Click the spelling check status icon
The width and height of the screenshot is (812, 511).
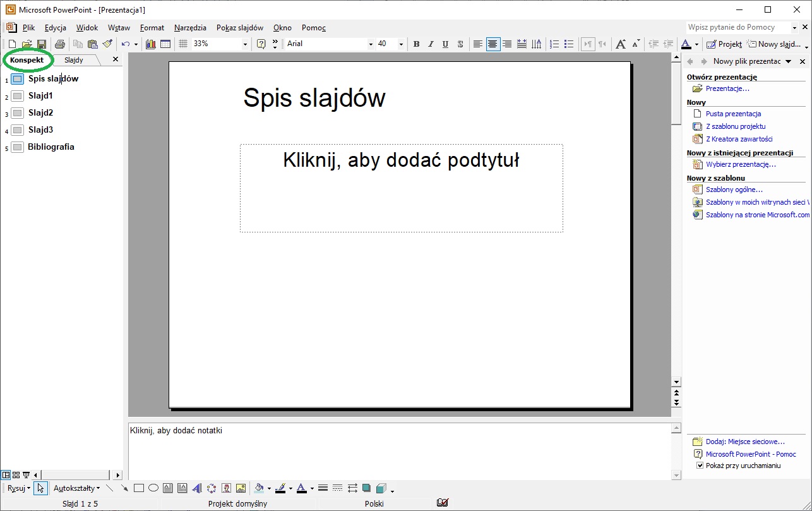[x=443, y=503]
